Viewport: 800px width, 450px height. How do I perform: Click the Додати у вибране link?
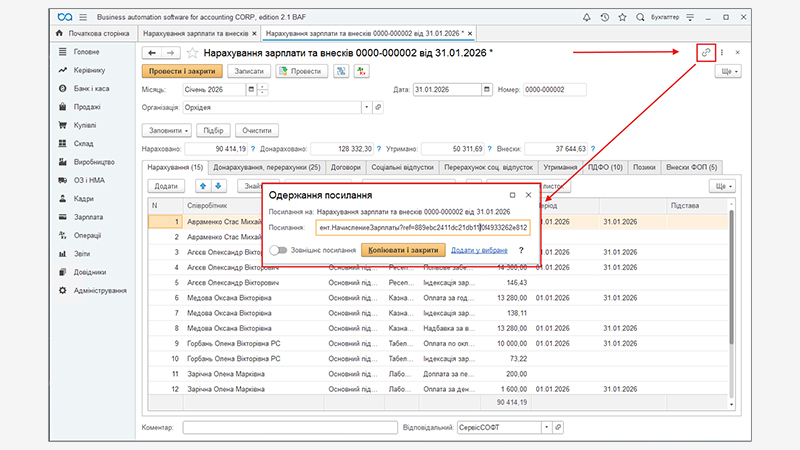tap(479, 251)
